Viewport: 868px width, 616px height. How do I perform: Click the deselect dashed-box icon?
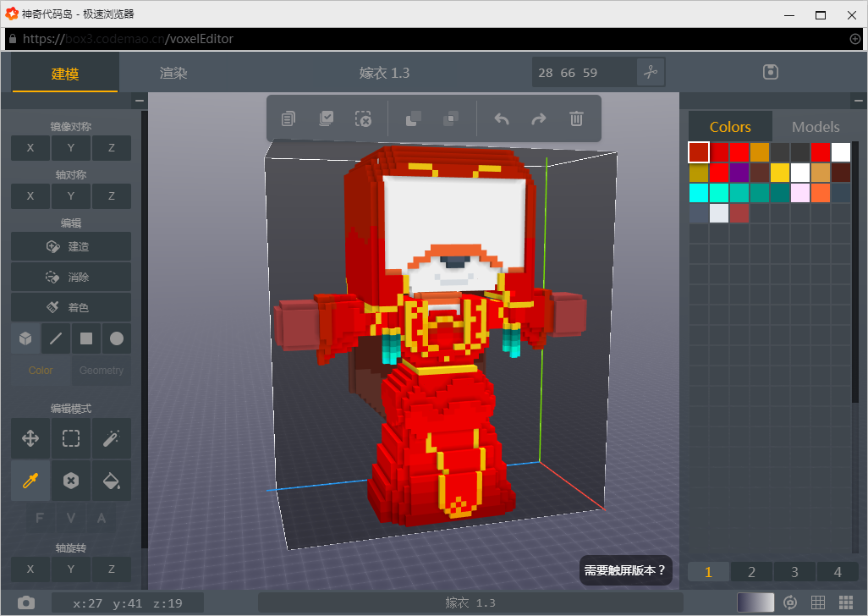point(363,118)
